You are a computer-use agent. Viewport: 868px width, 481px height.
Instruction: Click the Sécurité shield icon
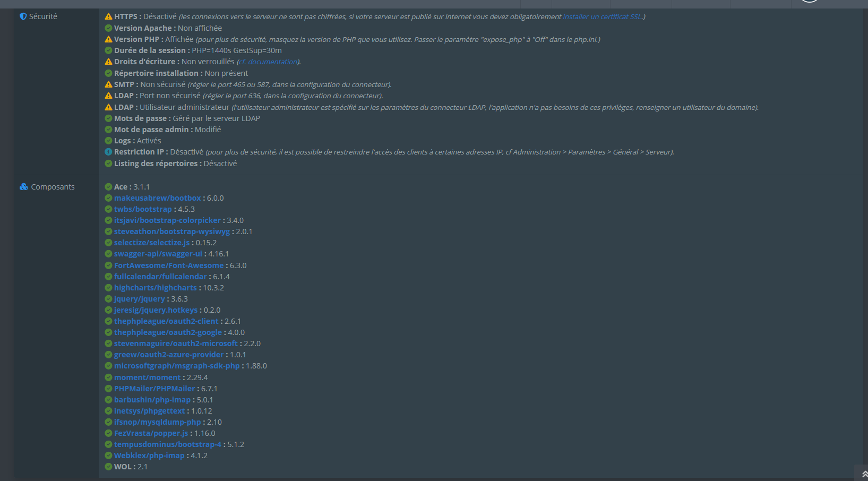(x=23, y=16)
